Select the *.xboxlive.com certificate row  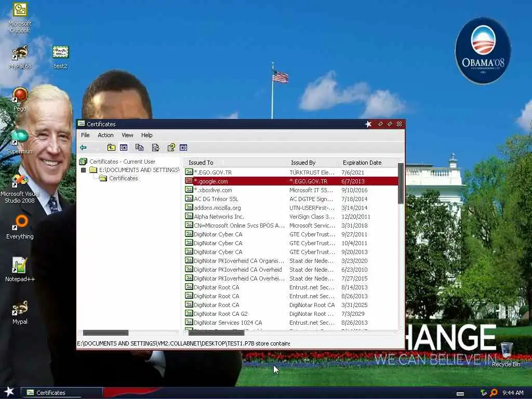click(x=291, y=190)
